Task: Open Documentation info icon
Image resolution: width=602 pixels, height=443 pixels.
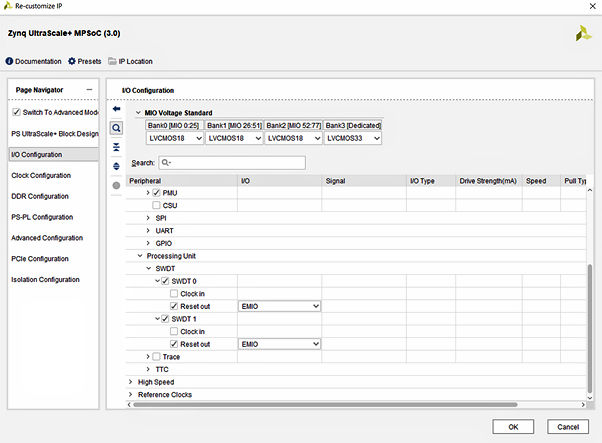Action: click(x=11, y=61)
